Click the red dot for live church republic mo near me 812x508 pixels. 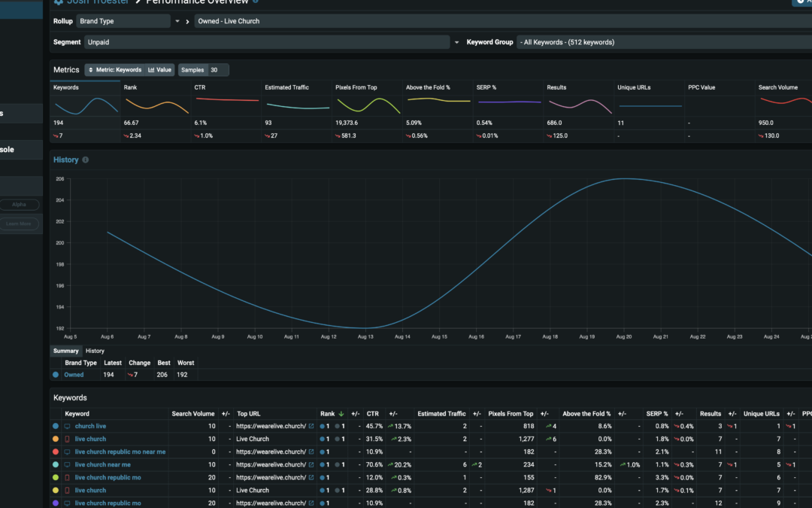(56, 452)
